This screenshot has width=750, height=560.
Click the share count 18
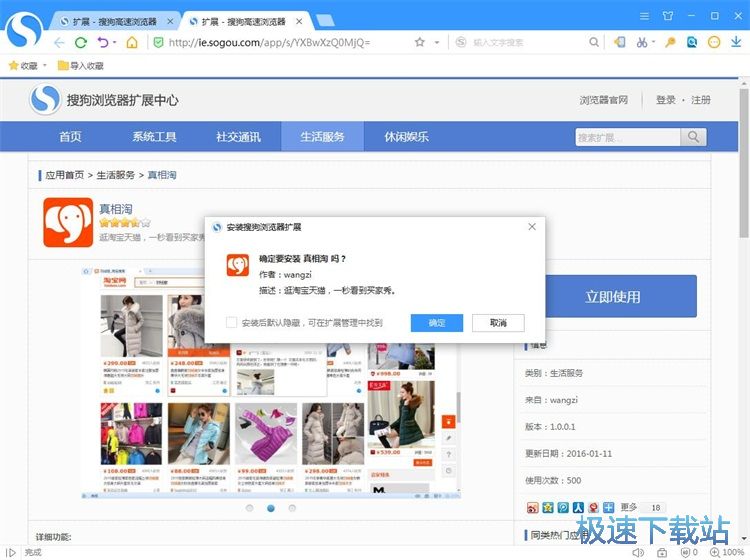[x=656, y=507]
